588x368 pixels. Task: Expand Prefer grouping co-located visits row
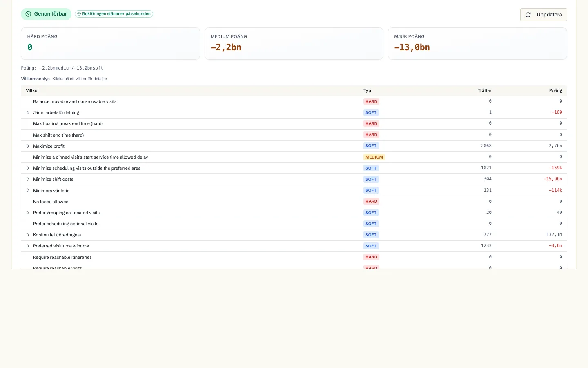pyautogui.click(x=28, y=213)
